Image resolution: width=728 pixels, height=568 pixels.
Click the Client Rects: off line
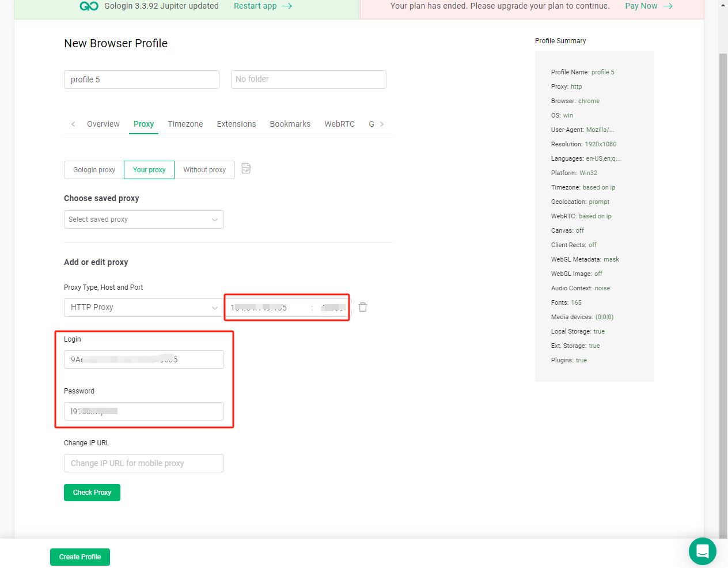574,245
